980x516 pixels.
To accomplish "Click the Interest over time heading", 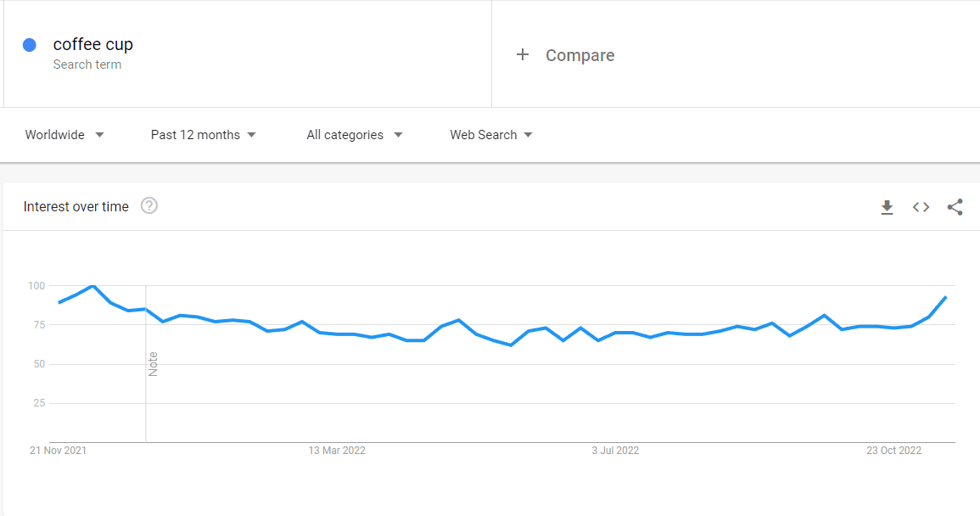I will [x=76, y=206].
